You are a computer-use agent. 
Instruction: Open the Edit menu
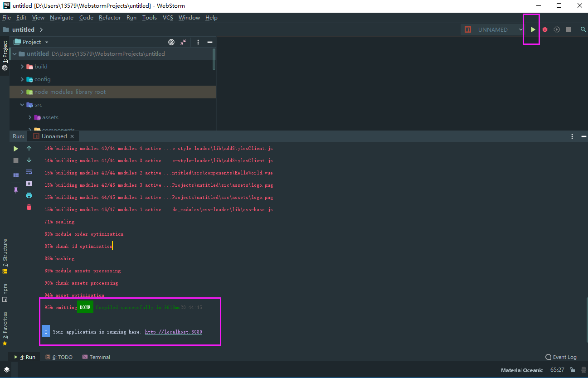[x=21, y=18]
